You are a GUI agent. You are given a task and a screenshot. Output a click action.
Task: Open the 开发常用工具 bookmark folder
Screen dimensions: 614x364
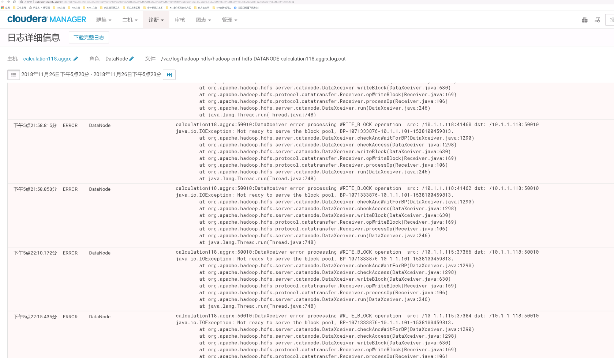pyautogui.click(x=131, y=7)
